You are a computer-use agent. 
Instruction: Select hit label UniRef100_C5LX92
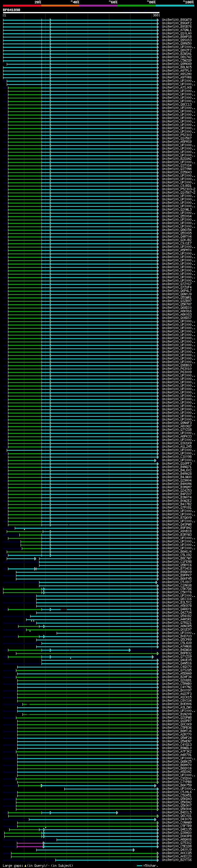[x=177, y=555]
